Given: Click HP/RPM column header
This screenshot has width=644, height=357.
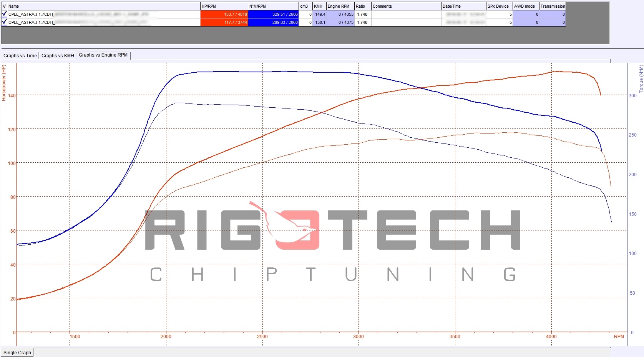Looking at the screenshot, I should [224, 6].
